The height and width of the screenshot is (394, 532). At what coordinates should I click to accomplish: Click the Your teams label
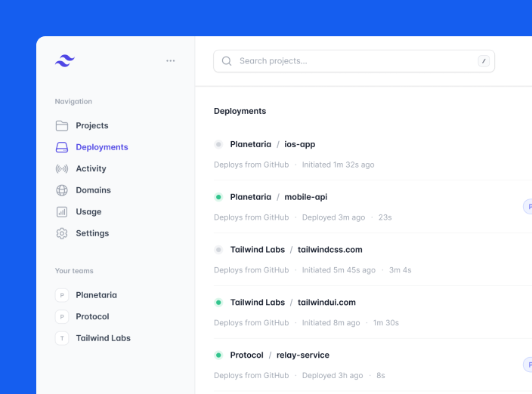74,271
